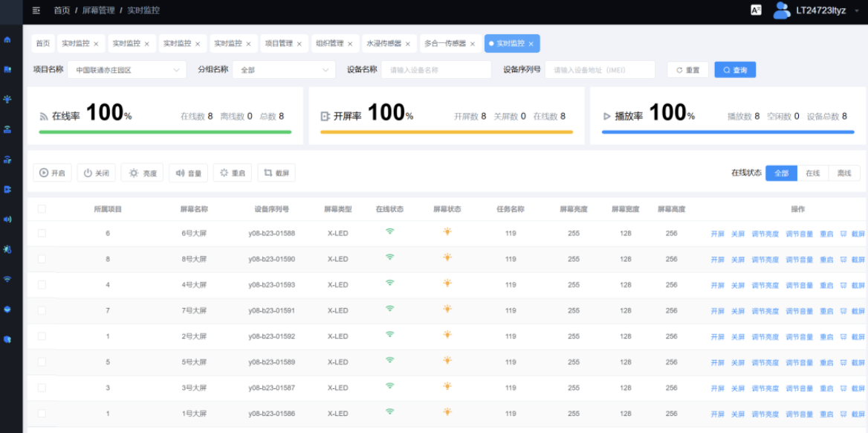Click the 亮度 brightness toolbar button
The width and height of the screenshot is (868, 433).
pyautogui.click(x=142, y=173)
